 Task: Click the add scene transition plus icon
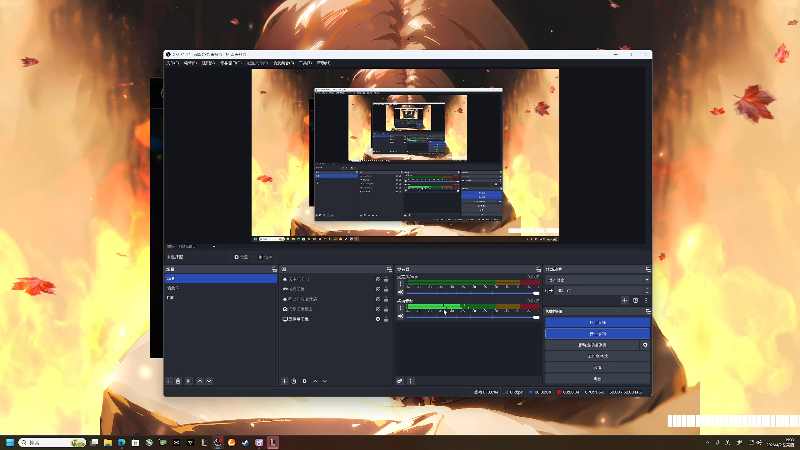(x=625, y=300)
